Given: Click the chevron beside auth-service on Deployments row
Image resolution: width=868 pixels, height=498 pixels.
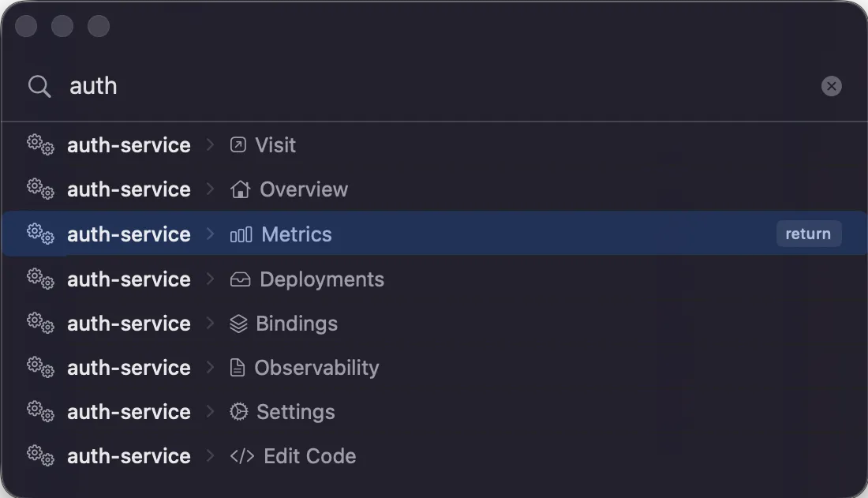Looking at the screenshot, I should [x=210, y=279].
